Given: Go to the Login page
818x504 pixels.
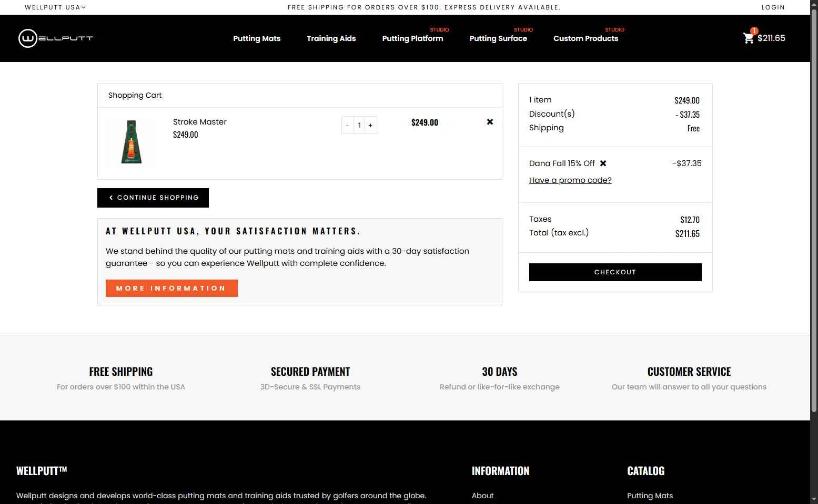Looking at the screenshot, I should coord(773,7).
